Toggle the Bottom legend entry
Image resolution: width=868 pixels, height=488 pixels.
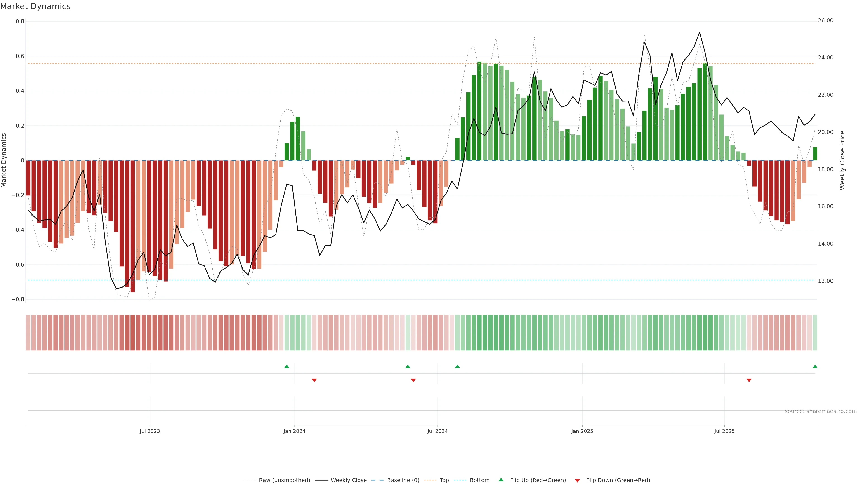pos(479,480)
